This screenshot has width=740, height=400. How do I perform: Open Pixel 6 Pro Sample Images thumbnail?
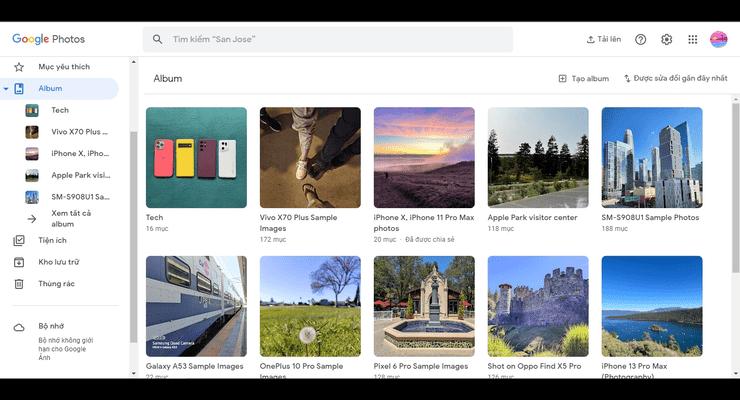(424, 306)
